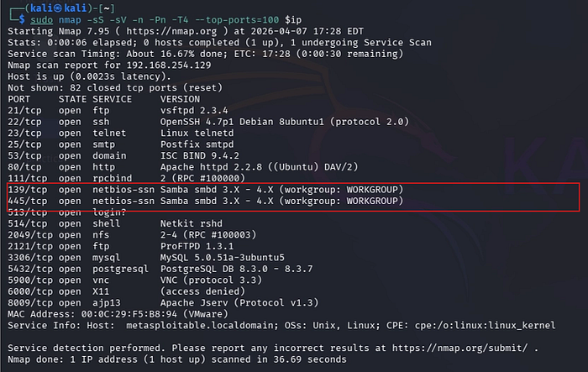Screen dimensions: 588x372
Task: Click the cpe:/o:linux:linux_kernel text
Action: click(x=485, y=326)
